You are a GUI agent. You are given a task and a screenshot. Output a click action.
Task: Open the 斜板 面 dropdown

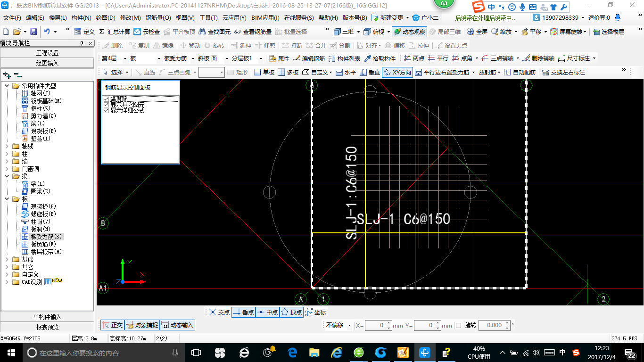[x=226, y=58]
